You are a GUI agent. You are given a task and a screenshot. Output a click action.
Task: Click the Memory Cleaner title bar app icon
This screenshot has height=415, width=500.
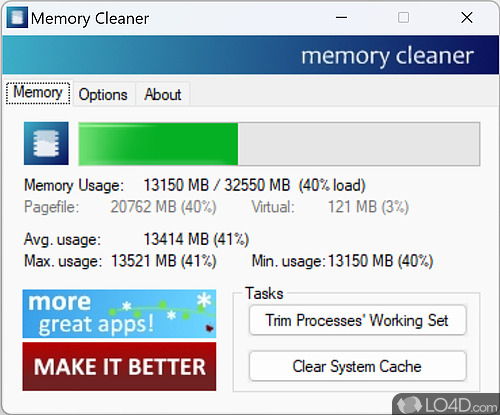[17, 18]
